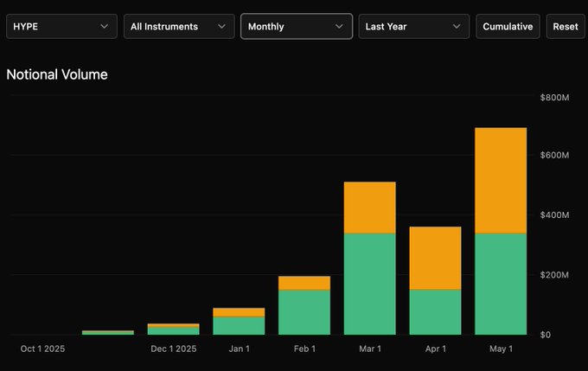Click the orange segment of the Jan bar
This screenshot has height=371, width=588.
[x=239, y=312]
